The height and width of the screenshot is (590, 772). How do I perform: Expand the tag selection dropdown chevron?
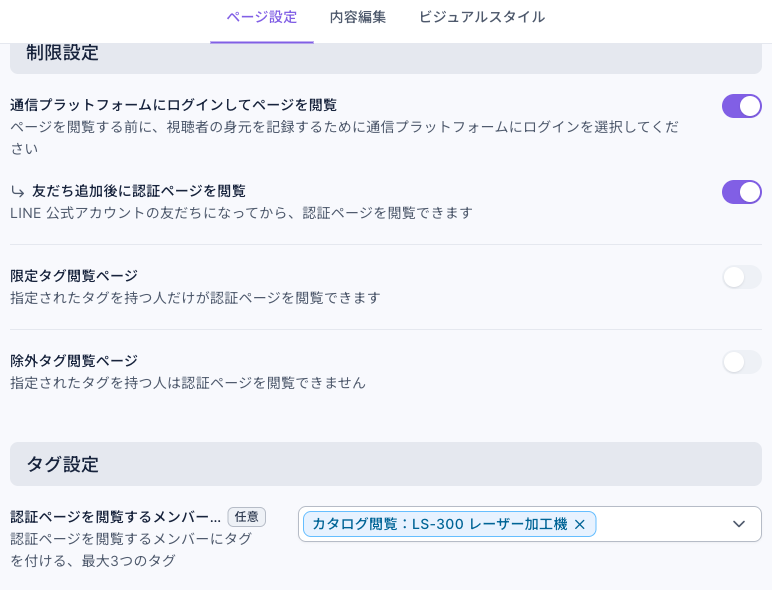point(739,524)
